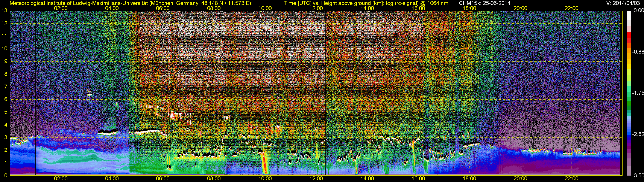Click the 1 km height axis label
Image resolution: width=644 pixels, height=182 pixels.
click(6, 163)
